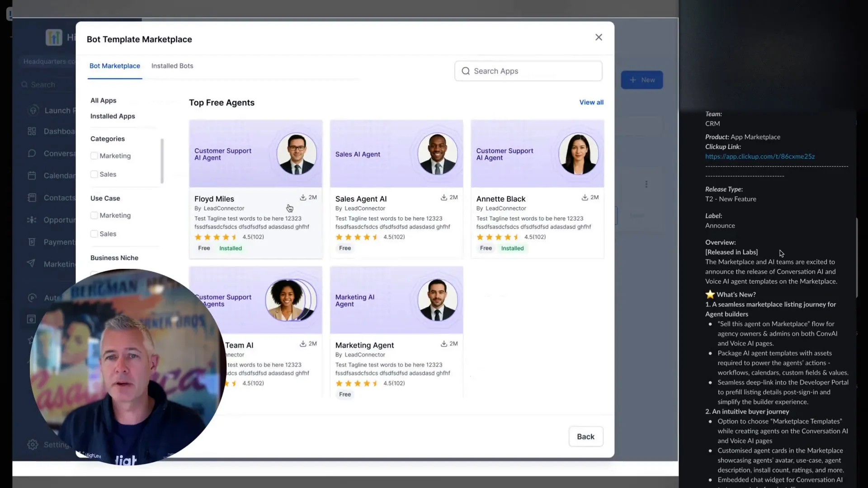Select Installed Apps in the sidebar
This screenshot has height=488, width=868.
pyautogui.click(x=113, y=117)
